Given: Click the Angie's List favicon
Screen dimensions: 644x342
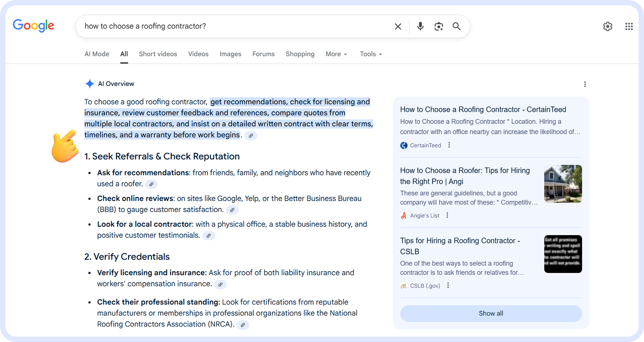Looking at the screenshot, I should (404, 215).
